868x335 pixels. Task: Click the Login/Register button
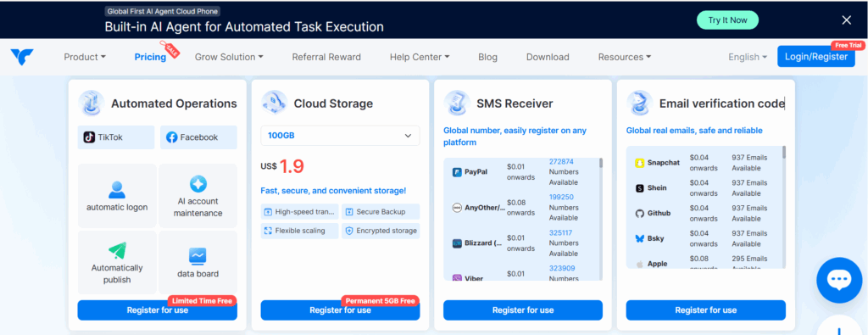pyautogui.click(x=816, y=57)
